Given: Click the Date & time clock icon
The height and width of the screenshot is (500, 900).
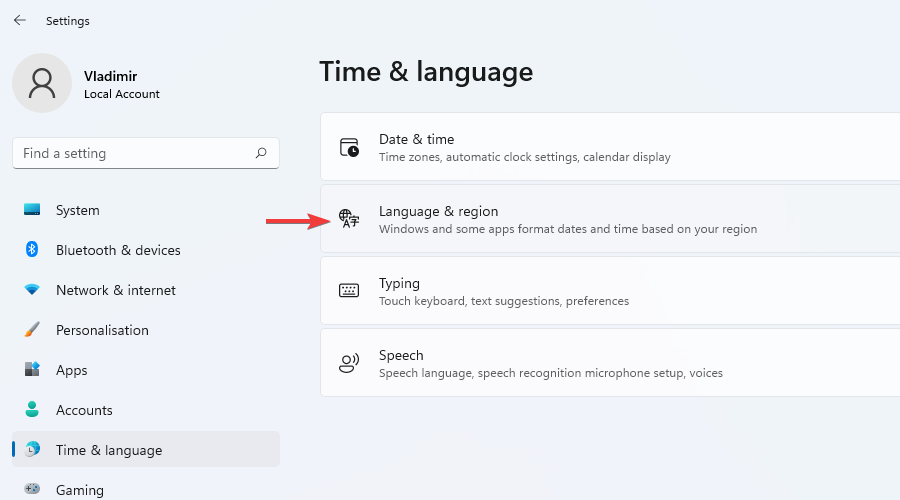Looking at the screenshot, I should point(349,148).
